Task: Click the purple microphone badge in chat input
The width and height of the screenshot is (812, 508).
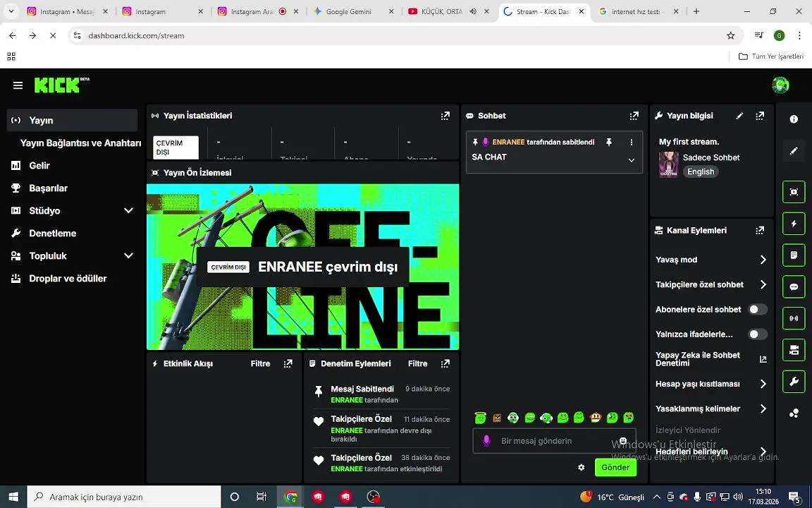Action: (486, 440)
